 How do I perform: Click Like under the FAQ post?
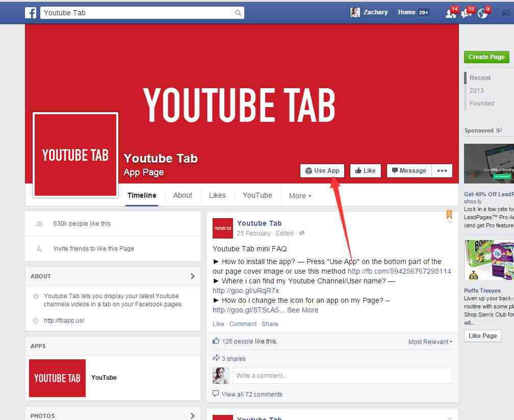(x=218, y=324)
